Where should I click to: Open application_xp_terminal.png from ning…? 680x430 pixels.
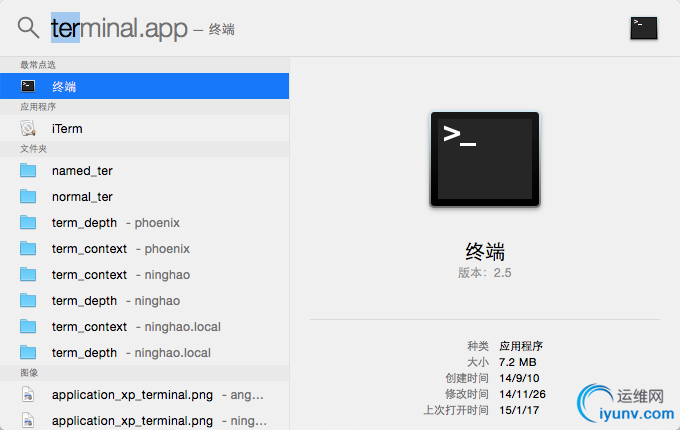(x=144, y=420)
